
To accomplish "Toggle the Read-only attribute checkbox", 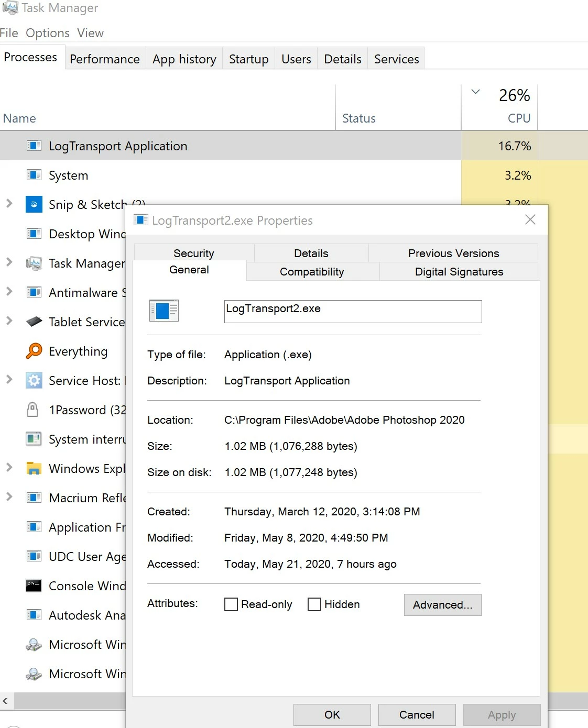I will tap(231, 604).
